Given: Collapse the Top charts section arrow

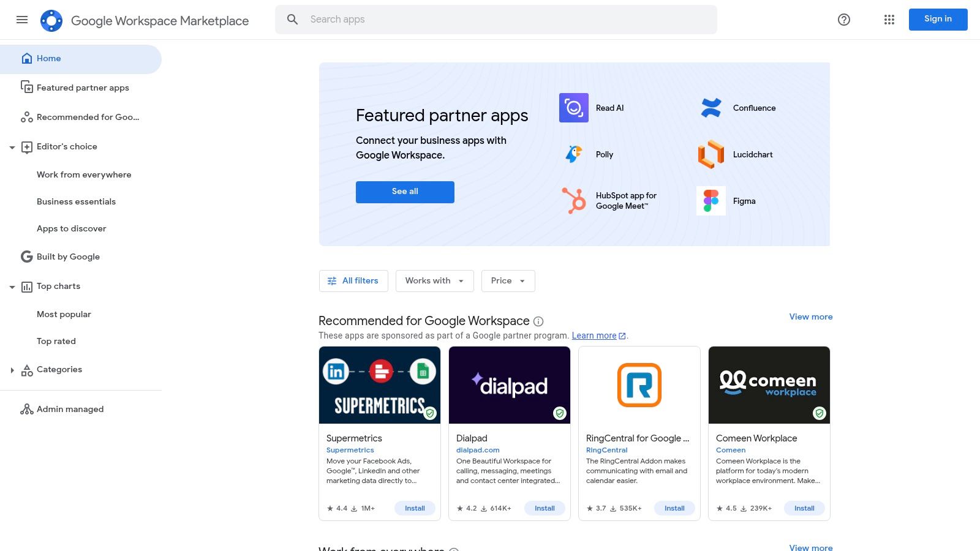Looking at the screenshot, I should [12, 287].
